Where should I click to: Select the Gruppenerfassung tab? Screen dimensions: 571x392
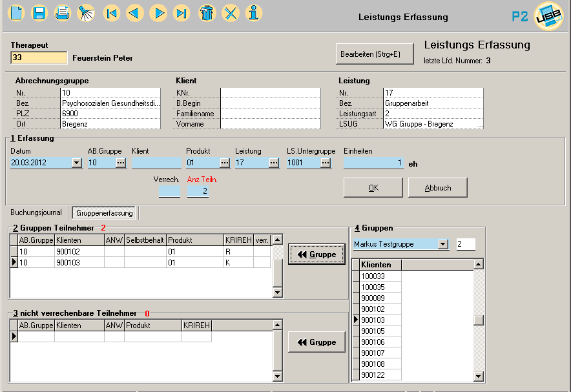pos(104,212)
